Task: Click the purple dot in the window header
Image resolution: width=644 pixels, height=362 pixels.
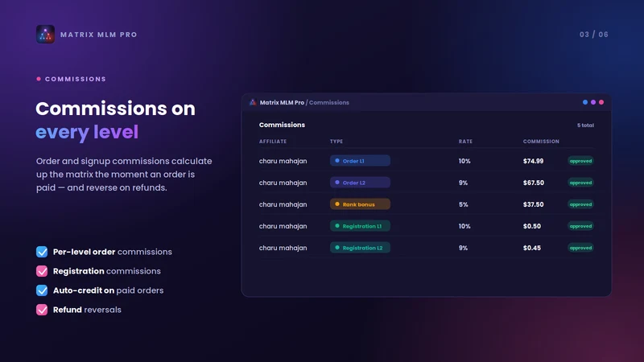Action: (x=593, y=102)
